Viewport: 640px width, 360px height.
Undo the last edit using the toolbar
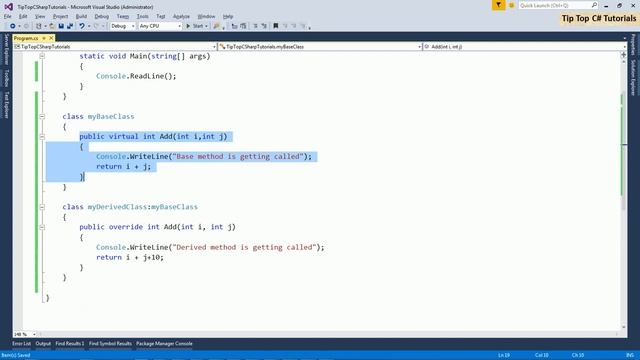[x=82, y=26]
